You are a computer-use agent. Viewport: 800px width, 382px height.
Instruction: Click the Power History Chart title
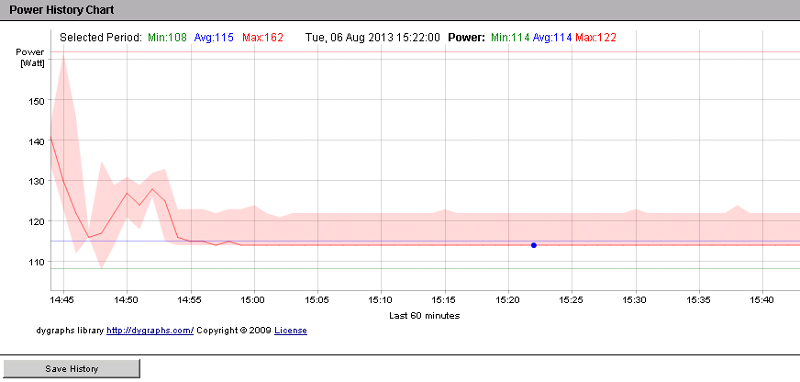pyautogui.click(x=62, y=10)
